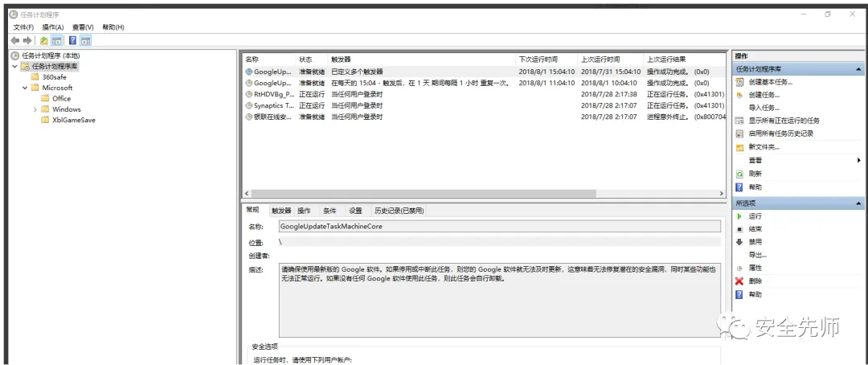Open the 帮助(H) menu
The width and height of the screenshot is (868, 365).
point(113,27)
